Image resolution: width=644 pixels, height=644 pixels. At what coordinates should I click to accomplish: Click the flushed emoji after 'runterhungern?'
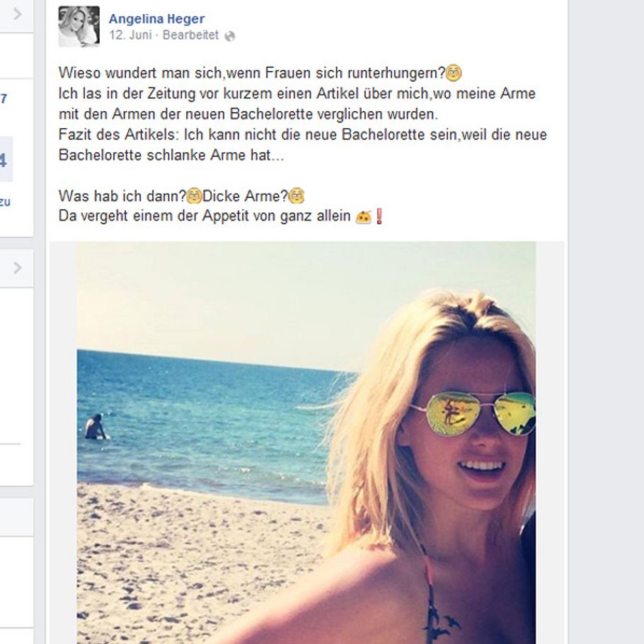[x=454, y=73]
